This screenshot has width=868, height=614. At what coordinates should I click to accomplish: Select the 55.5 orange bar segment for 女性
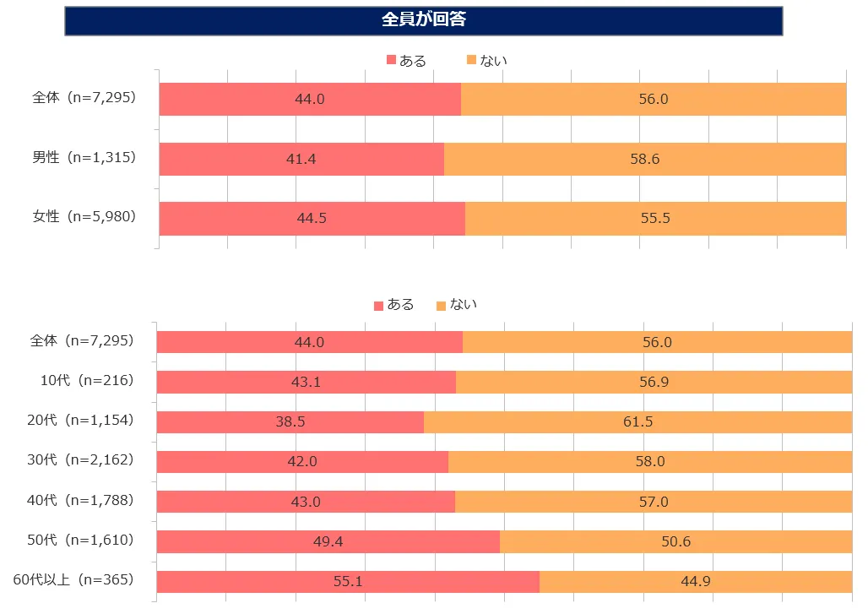point(655,218)
